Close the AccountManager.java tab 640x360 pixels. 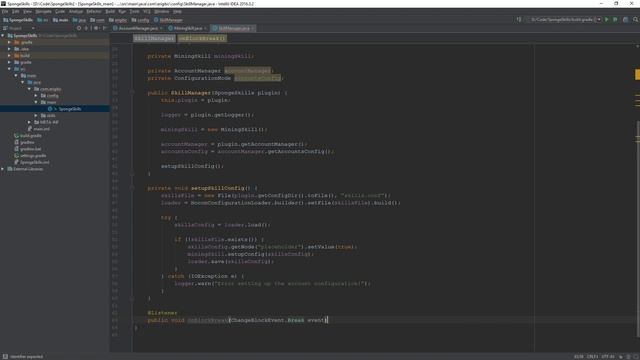161,28
